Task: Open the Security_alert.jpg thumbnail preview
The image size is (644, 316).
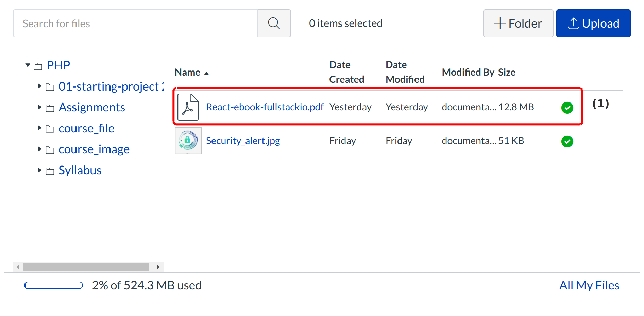Action: point(188,141)
